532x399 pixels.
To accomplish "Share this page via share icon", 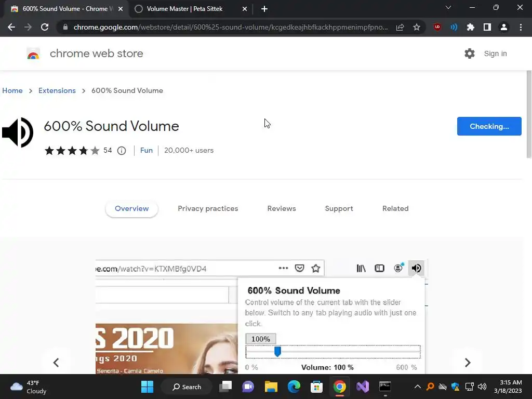I will click(400, 27).
